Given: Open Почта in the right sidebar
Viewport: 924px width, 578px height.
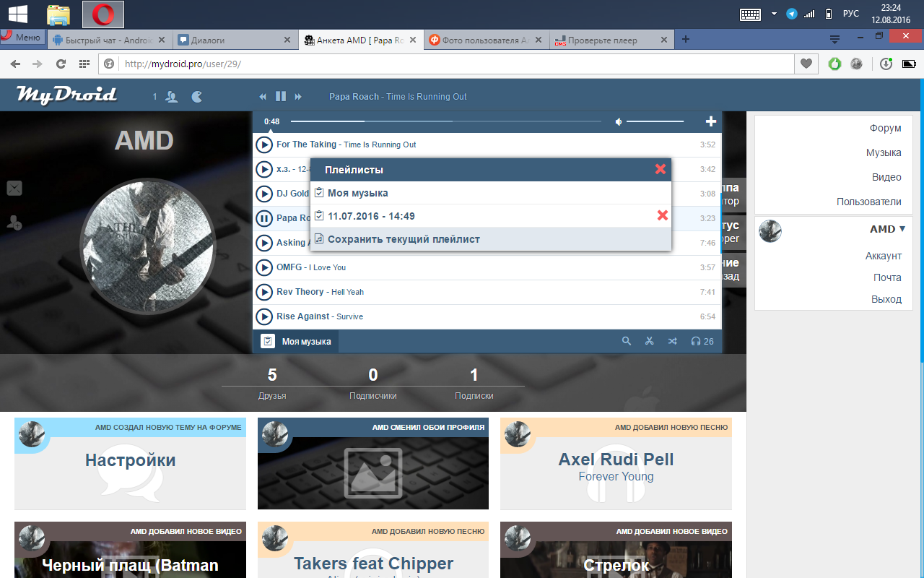Looking at the screenshot, I should [887, 277].
